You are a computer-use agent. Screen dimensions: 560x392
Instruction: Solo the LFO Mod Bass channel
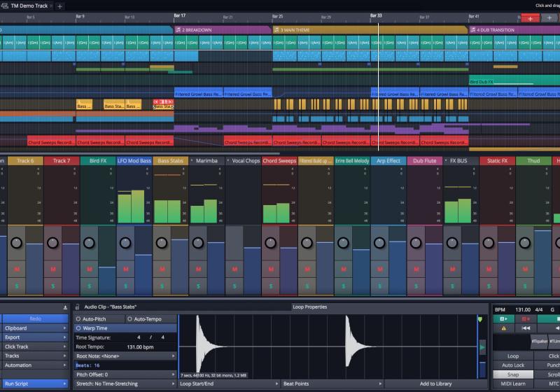tap(126, 286)
